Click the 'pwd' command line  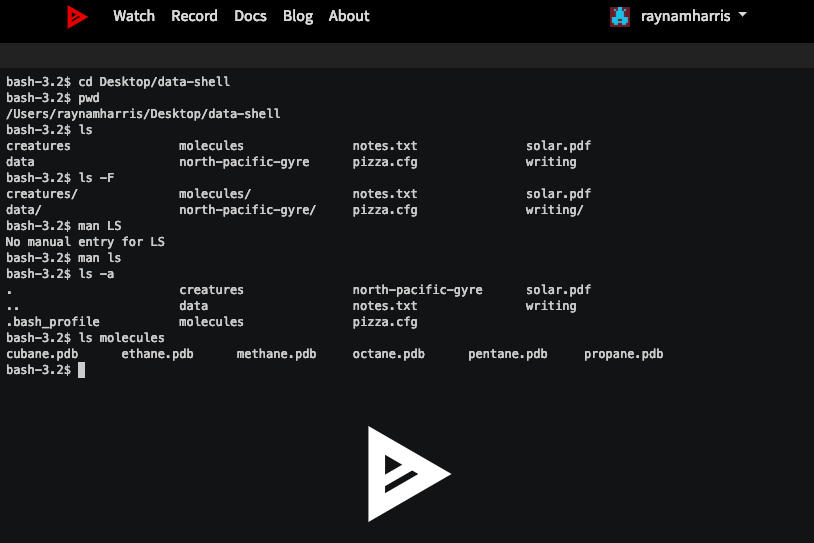pyautogui.click(x=52, y=98)
